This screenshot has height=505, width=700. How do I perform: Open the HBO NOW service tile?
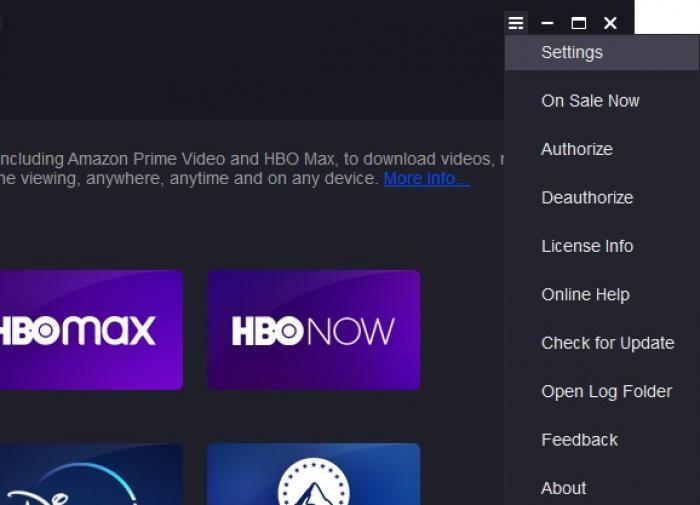coord(313,330)
